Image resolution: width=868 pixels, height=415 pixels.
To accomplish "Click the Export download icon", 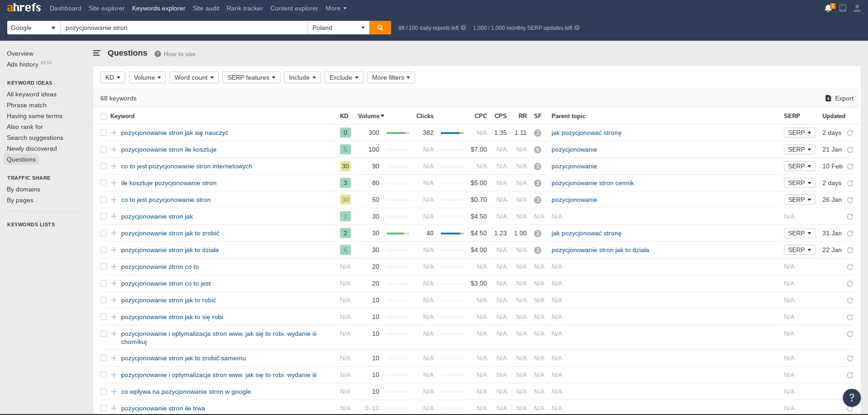I will (x=828, y=98).
